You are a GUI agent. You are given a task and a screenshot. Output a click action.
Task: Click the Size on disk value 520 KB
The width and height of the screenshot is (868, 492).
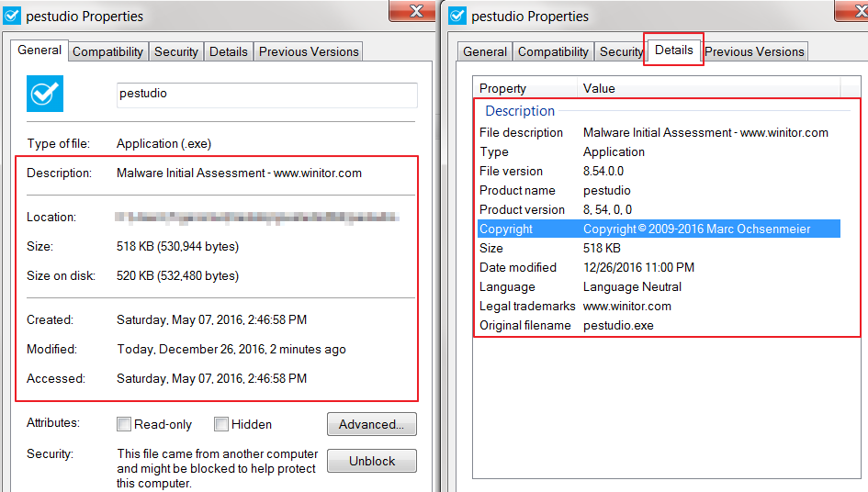click(177, 275)
